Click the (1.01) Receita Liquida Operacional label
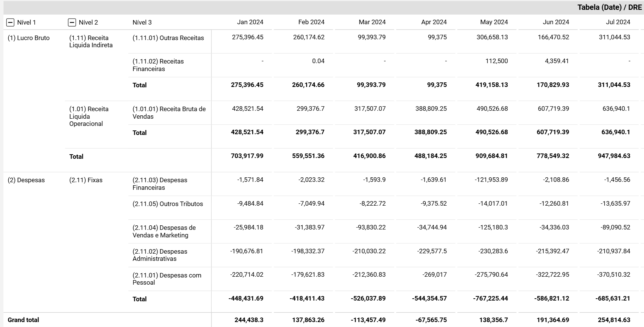Image resolution: width=644 pixels, height=327 pixels. [89, 116]
